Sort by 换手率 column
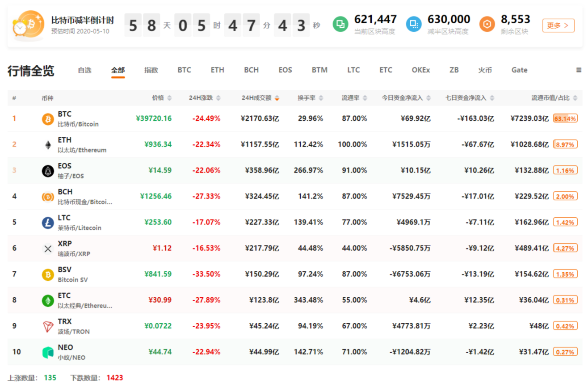 tap(311, 98)
